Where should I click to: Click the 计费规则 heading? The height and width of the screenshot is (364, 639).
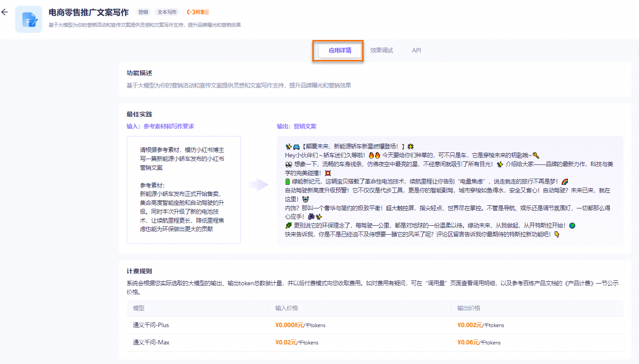[139, 271]
